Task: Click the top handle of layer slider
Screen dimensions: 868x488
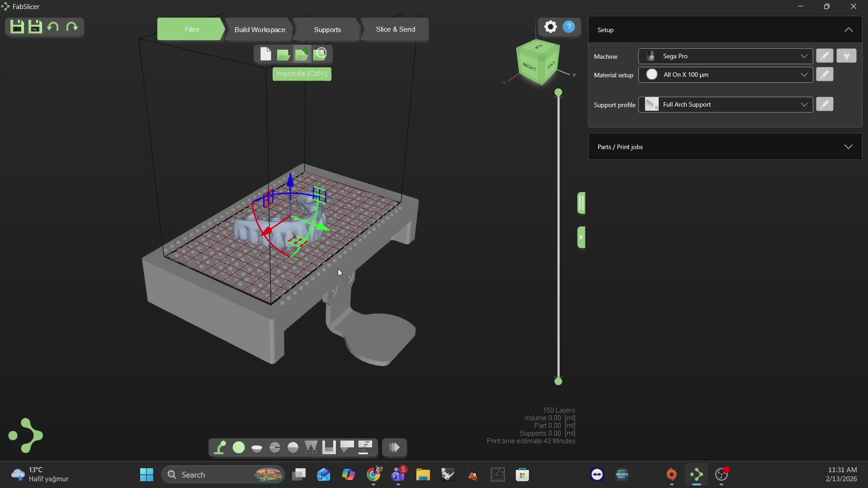Action: (558, 93)
